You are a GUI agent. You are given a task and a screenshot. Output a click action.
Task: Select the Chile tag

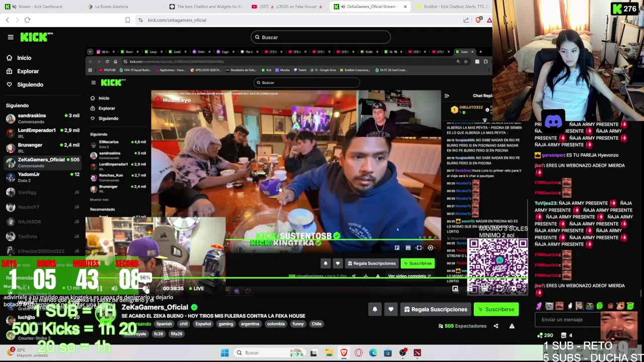[x=316, y=324]
